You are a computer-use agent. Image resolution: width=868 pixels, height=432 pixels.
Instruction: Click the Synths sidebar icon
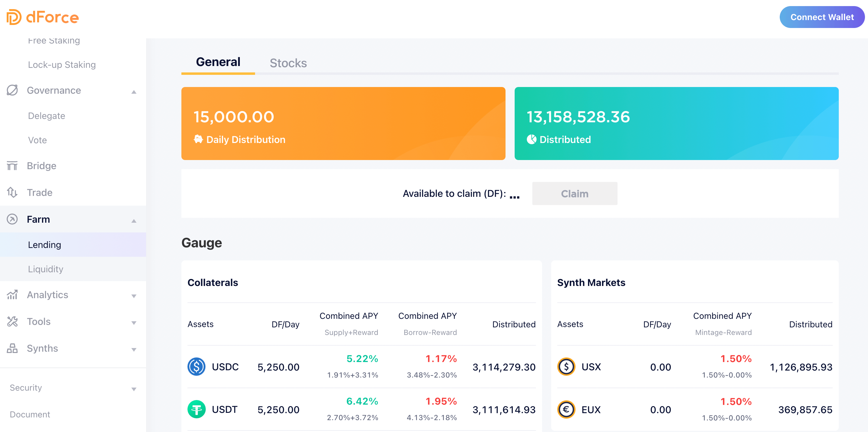coord(12,348)
